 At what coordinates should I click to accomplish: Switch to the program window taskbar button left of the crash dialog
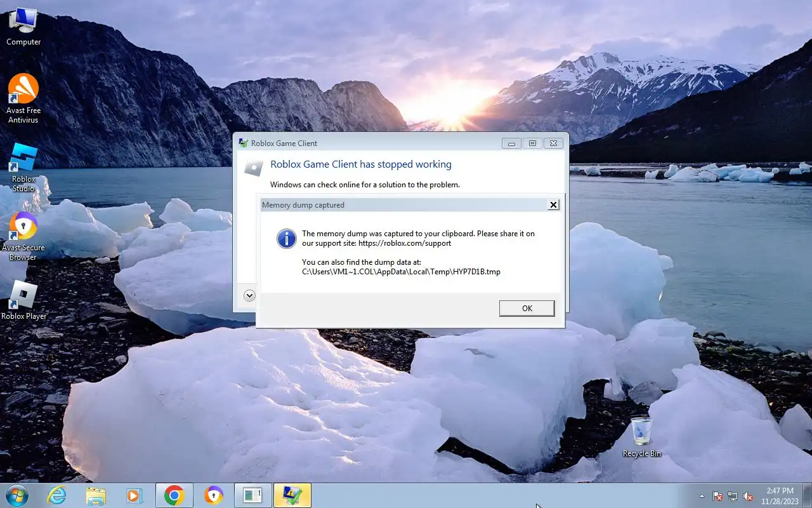pyautogui.click(x=252, y=495)
